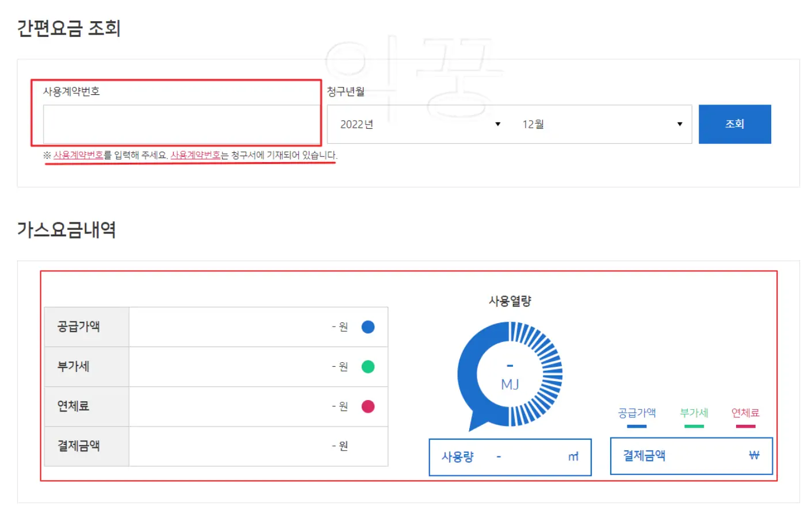Open the month dropdown showing 12월
Viewport: 812px width, 530px height.
(598, 124)
